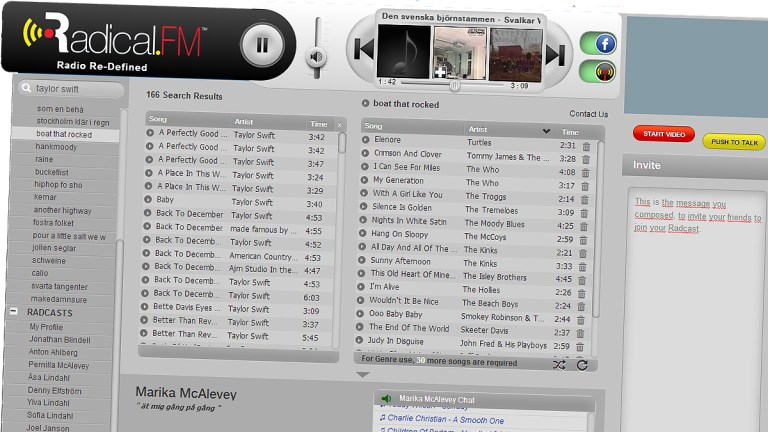Play Back To December at 4:55
768x432 pixels.
146,226
